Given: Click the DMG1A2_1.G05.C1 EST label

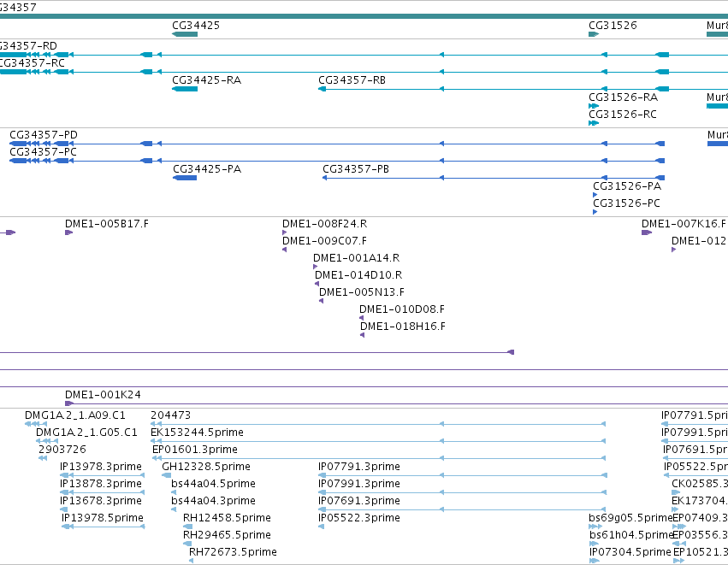Looking at the screenshot, I should [86, 433].
